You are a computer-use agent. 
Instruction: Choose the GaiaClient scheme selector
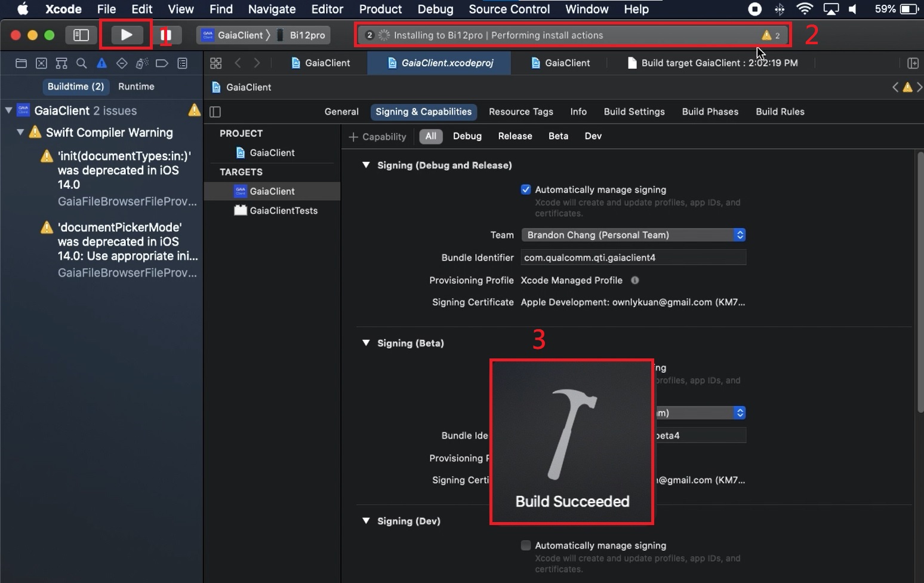[x=235, y=35]
